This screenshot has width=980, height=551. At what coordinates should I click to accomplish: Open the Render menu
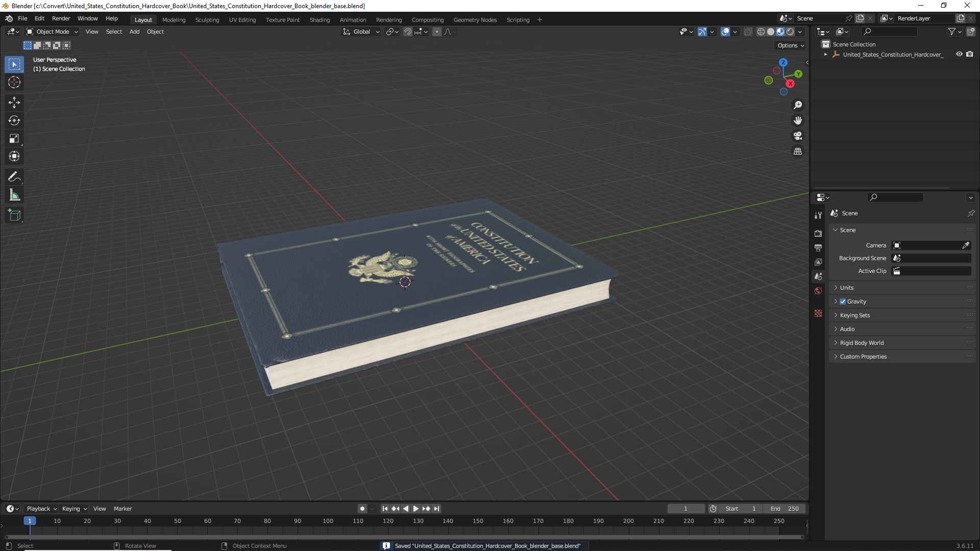coord(61,18)
